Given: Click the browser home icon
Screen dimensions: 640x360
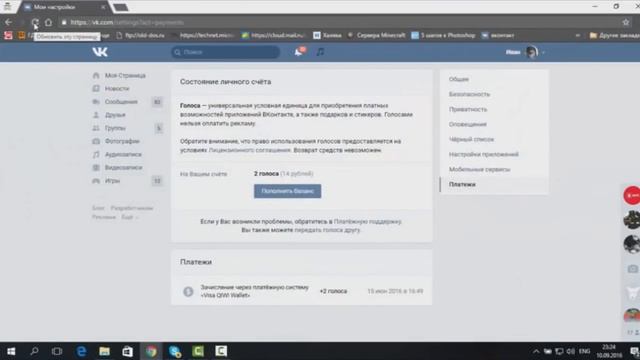Looking at the screenshot, I should [x=49, y=22].
